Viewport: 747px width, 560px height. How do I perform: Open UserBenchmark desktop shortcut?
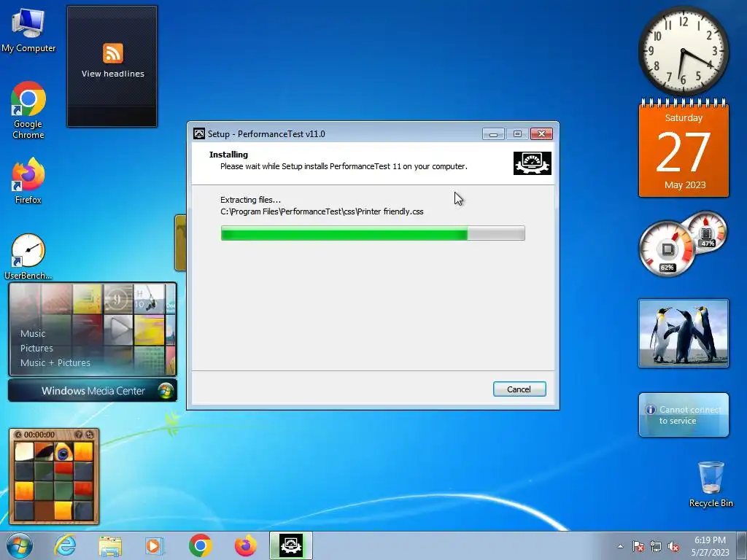pos(28,257)
